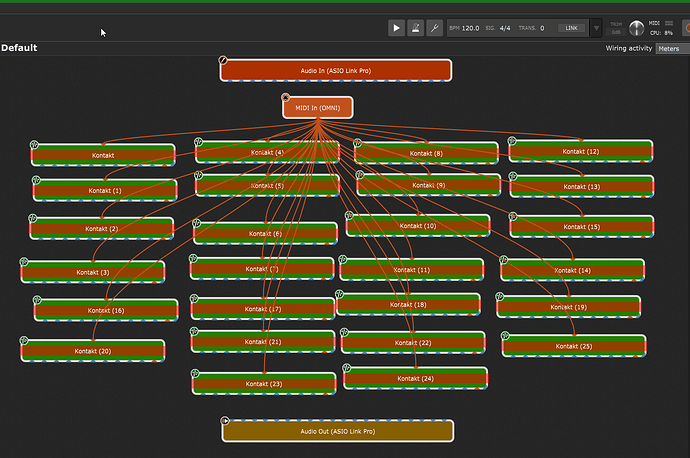Image resolution: width=690 pixels, height=458 pixels.
Task: Click the corner icon on Audio Out block
Action: 225,421
